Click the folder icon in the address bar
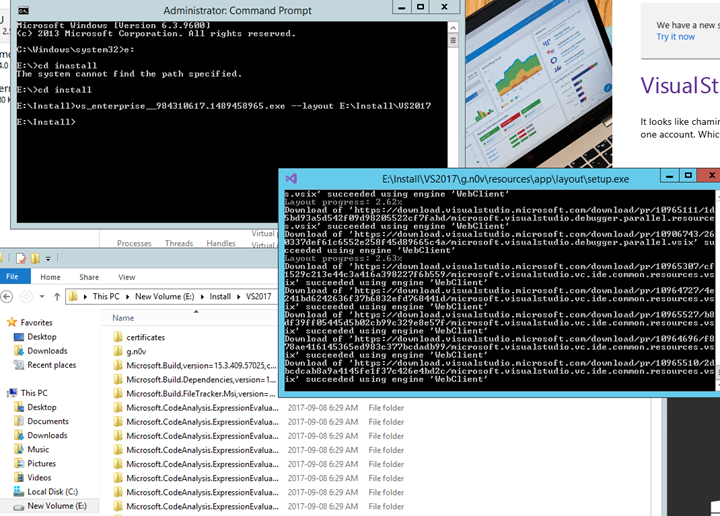This screenshot has width=720, height=516. (73, 297)
